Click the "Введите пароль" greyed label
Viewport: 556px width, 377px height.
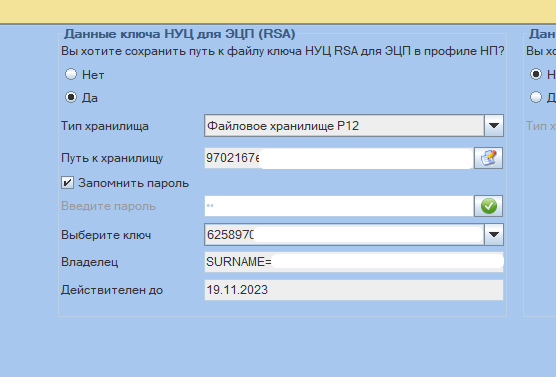108,206
